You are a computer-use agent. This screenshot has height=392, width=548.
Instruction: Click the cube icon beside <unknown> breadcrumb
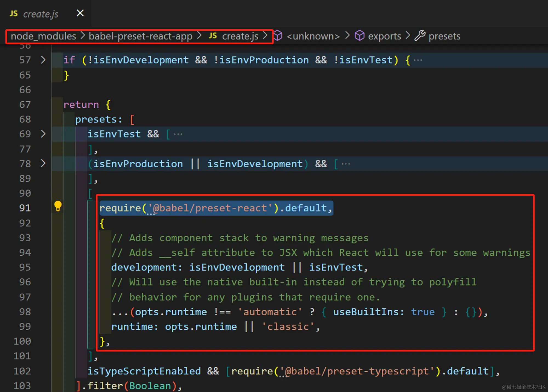click(278, 36)
